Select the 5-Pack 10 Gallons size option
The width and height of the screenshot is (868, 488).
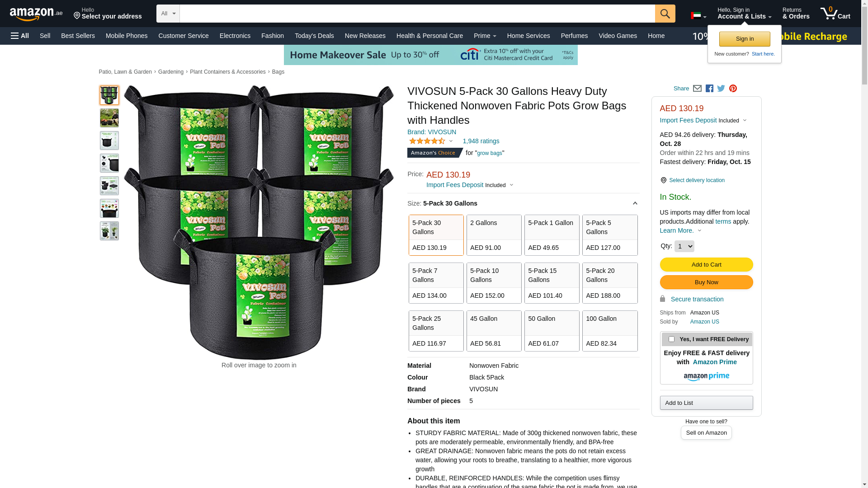494,283
